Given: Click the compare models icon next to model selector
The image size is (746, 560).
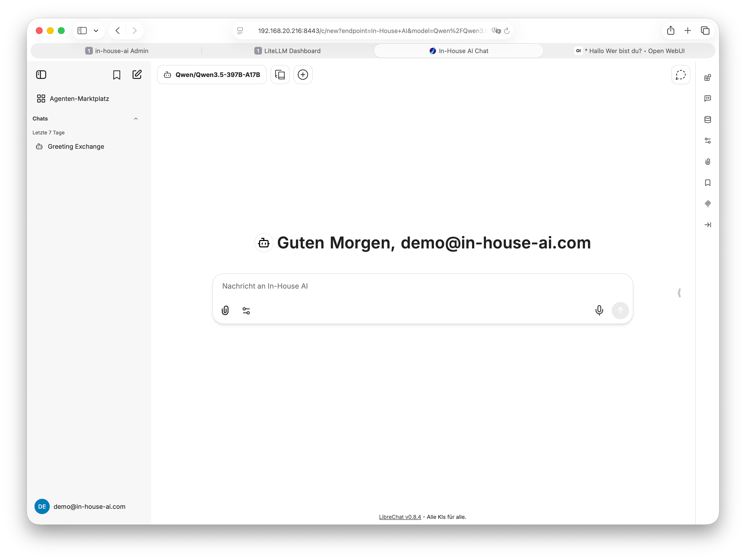Looking at the screenshot, I should pos(280,75).
